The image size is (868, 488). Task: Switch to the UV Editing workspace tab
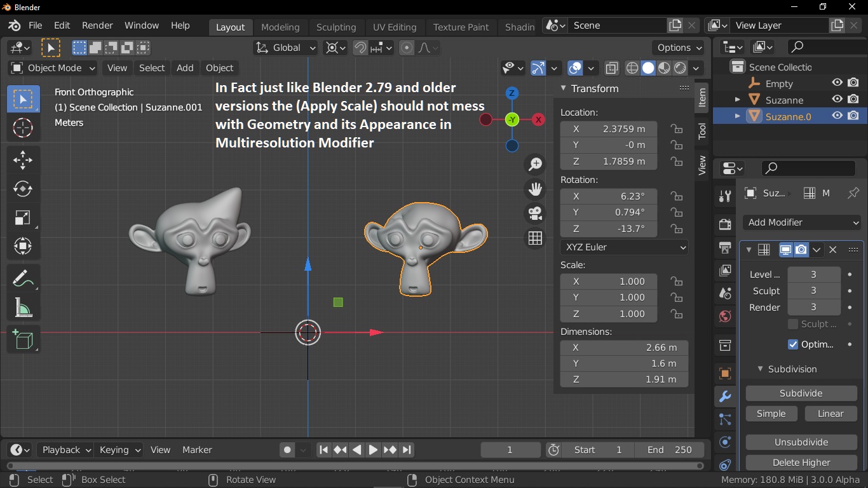[395, 27]
